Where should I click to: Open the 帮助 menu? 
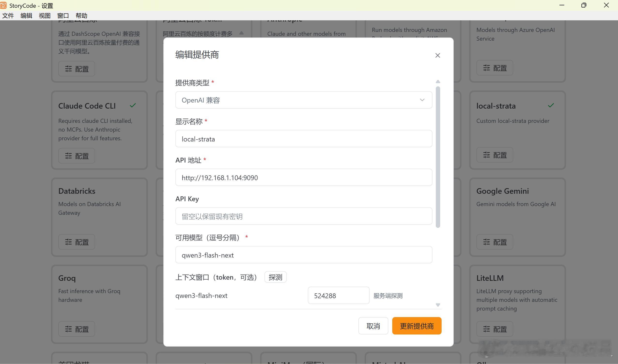(x=82, y=16)
